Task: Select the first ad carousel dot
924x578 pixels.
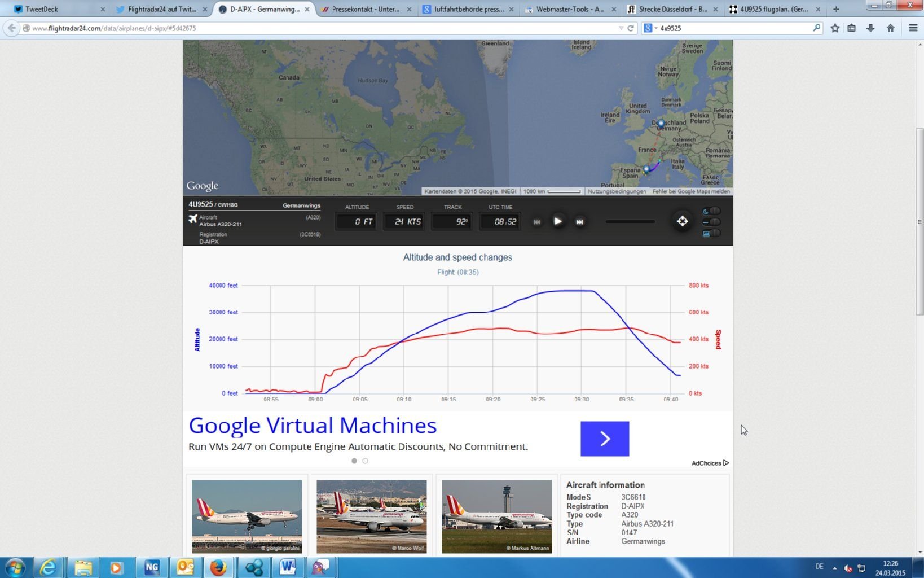Action: point(354,461)
